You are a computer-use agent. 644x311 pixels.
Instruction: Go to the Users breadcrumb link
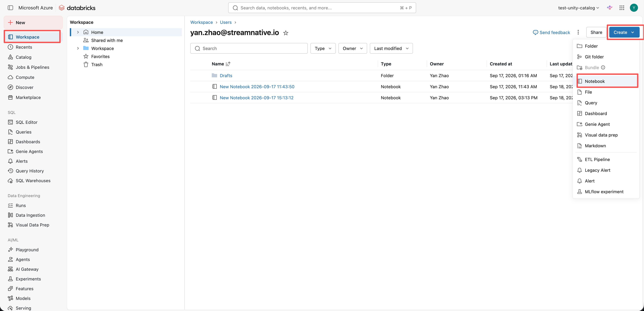[x=226, y=22]
